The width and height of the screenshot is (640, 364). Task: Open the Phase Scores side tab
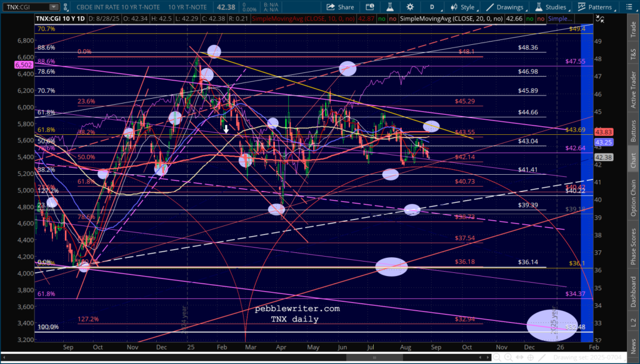[634, 246]
